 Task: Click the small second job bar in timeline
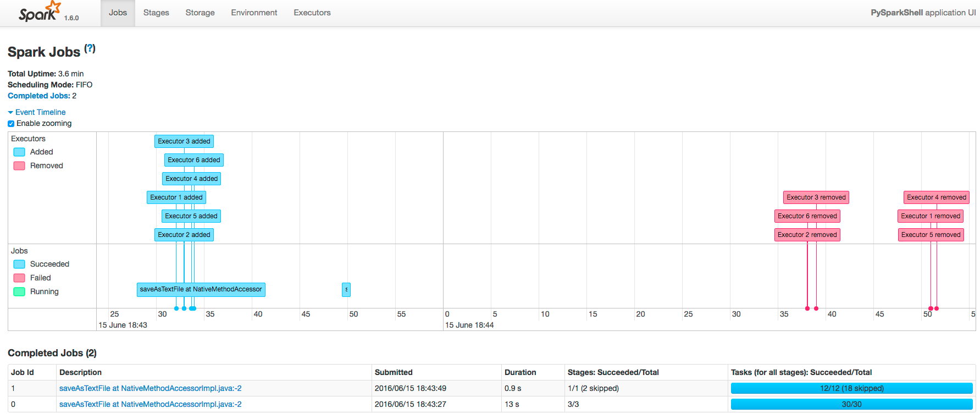coord(346,290)
